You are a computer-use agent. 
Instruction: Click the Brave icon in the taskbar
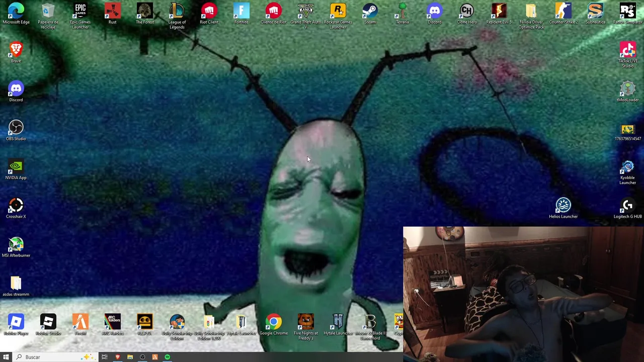coord(117,357)
